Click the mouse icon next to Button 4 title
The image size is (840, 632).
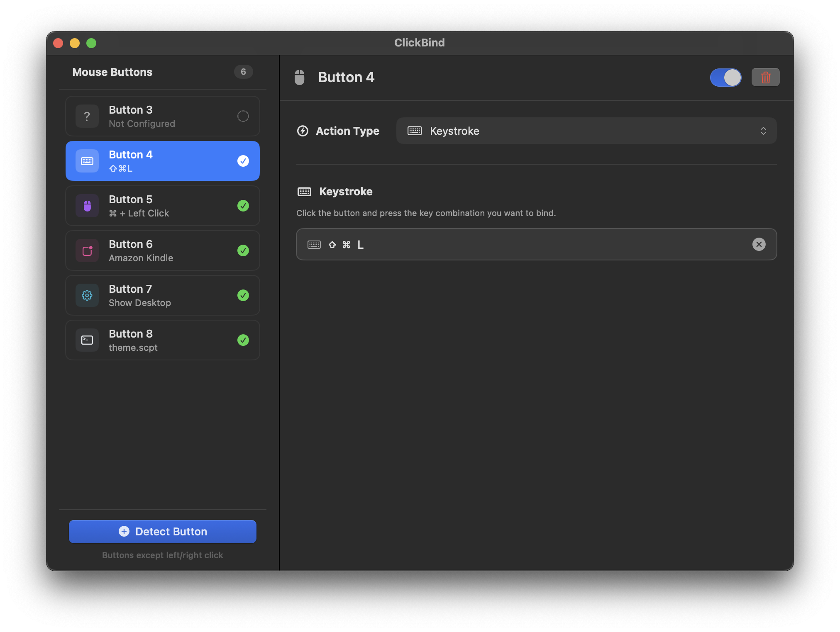[x=300, y=77]
